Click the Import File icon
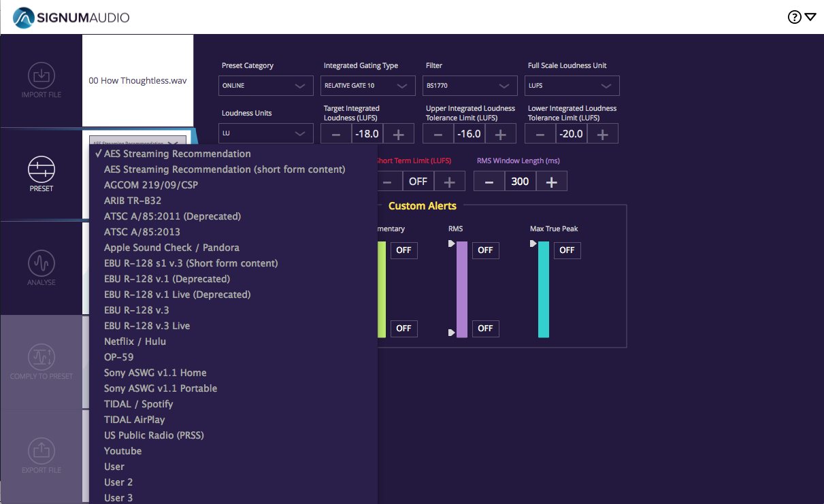The height and width of the screenshot is (504, 824). [x=41, y=75]
